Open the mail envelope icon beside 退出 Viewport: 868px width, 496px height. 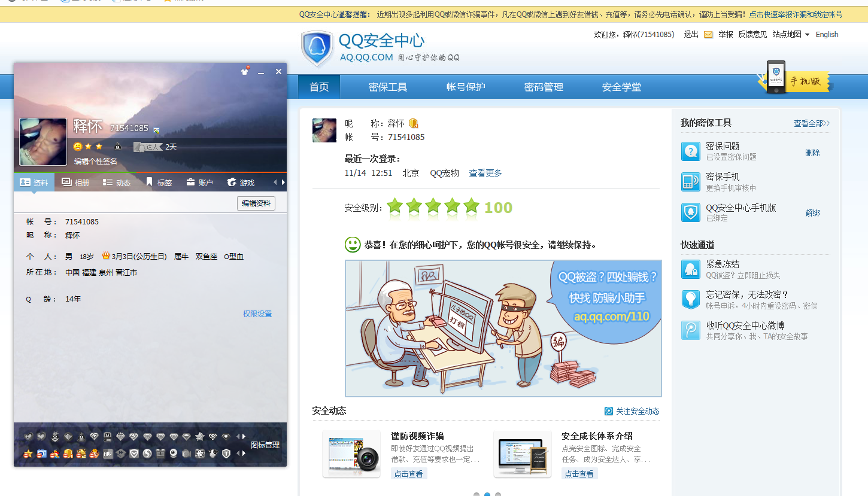(708, 35)
